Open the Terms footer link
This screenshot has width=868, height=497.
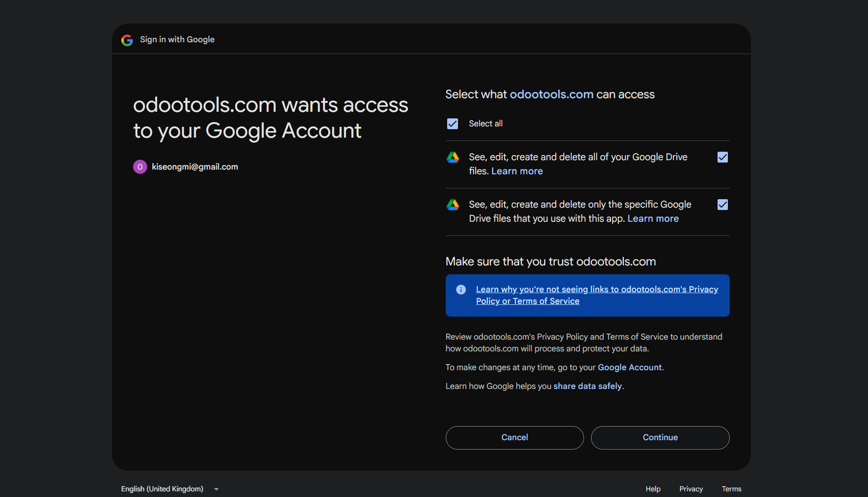pyautogui.click(x=731, y=489)
